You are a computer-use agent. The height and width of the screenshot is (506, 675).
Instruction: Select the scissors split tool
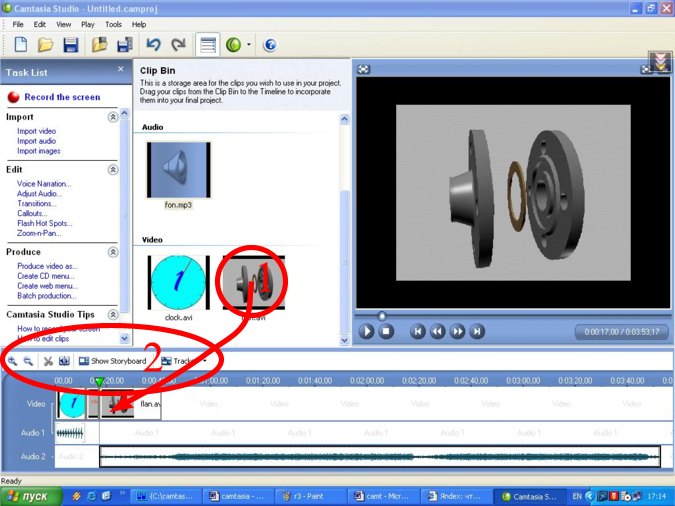pos(47,361)
